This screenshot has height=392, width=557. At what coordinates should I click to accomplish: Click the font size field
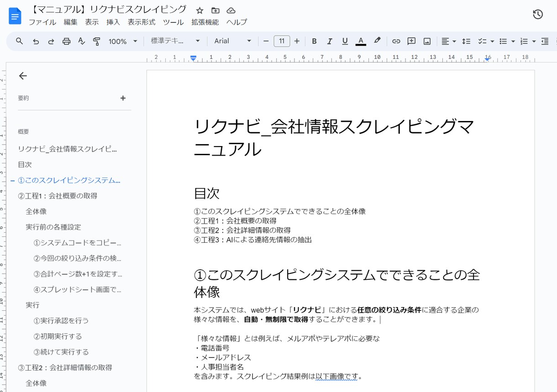click(x=282, y=41)
